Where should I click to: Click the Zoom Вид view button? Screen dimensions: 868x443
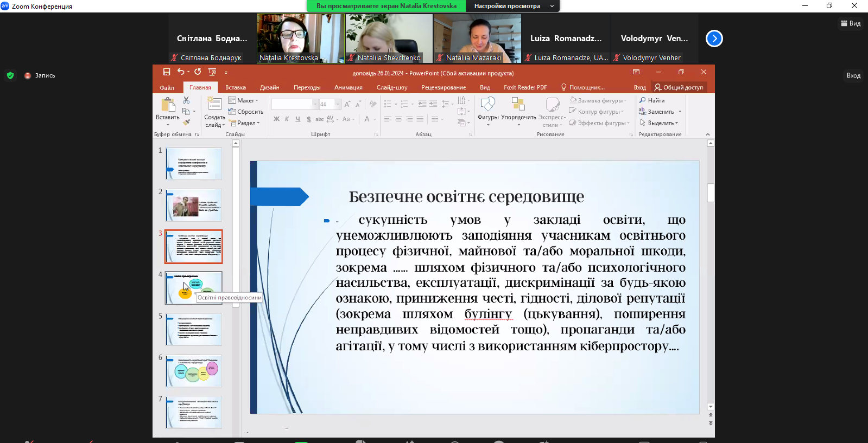coord(851,23)
